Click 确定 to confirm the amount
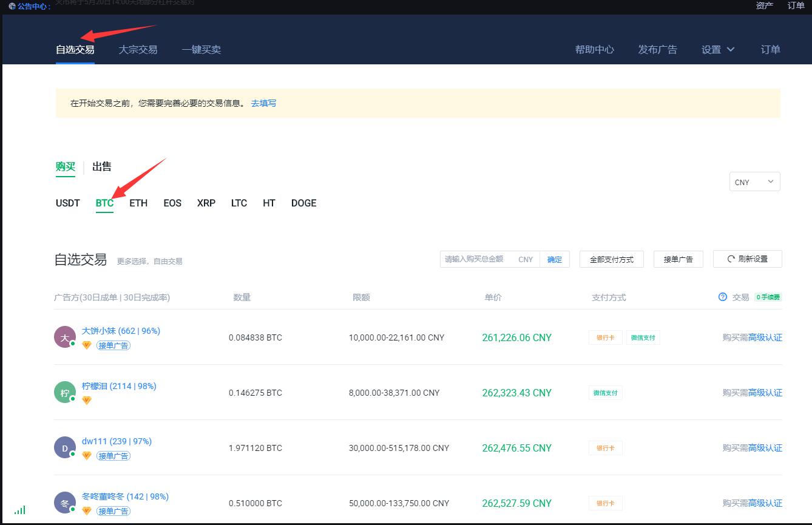 pyautogui.click(x=555, y=259)
